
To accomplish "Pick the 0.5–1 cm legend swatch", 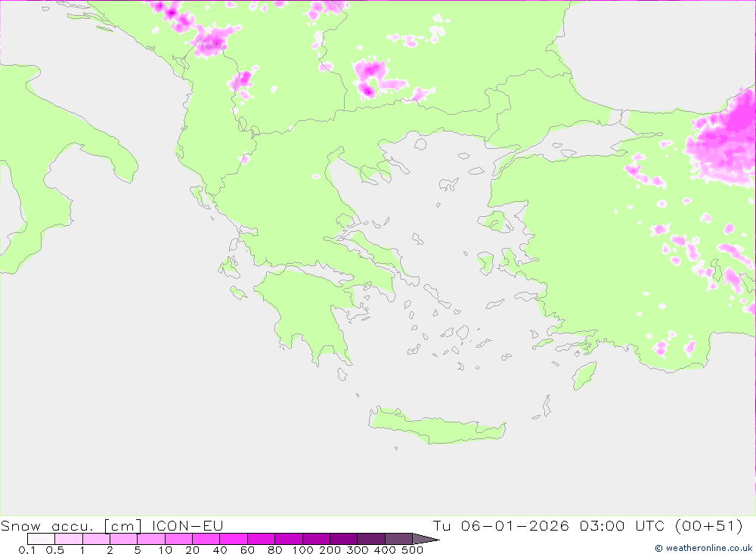I will coord(69,539).
